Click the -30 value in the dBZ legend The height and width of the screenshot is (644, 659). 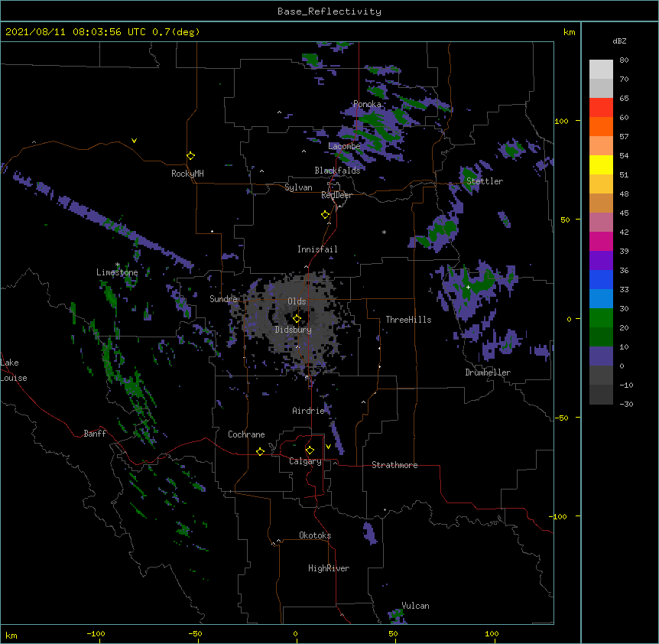[626, 404]
